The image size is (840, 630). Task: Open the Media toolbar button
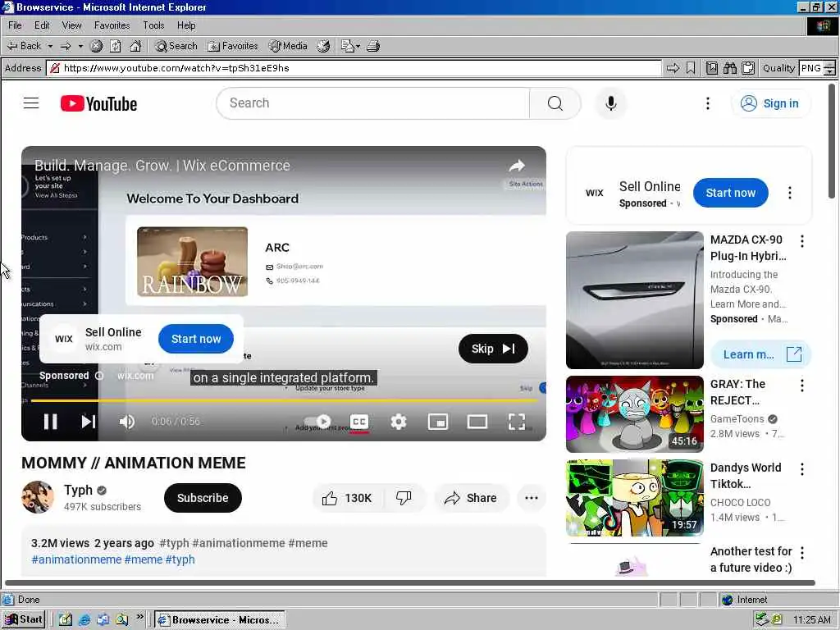[288, 46]
